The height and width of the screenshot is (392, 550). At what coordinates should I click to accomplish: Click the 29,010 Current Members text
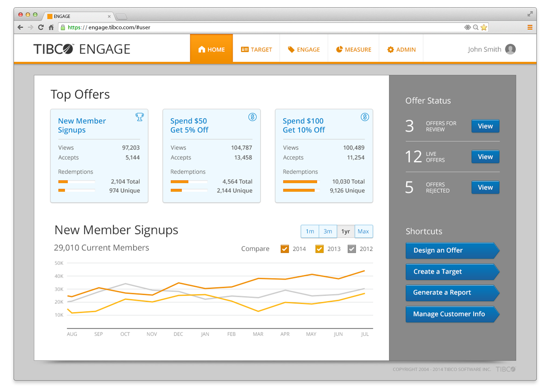102,248
